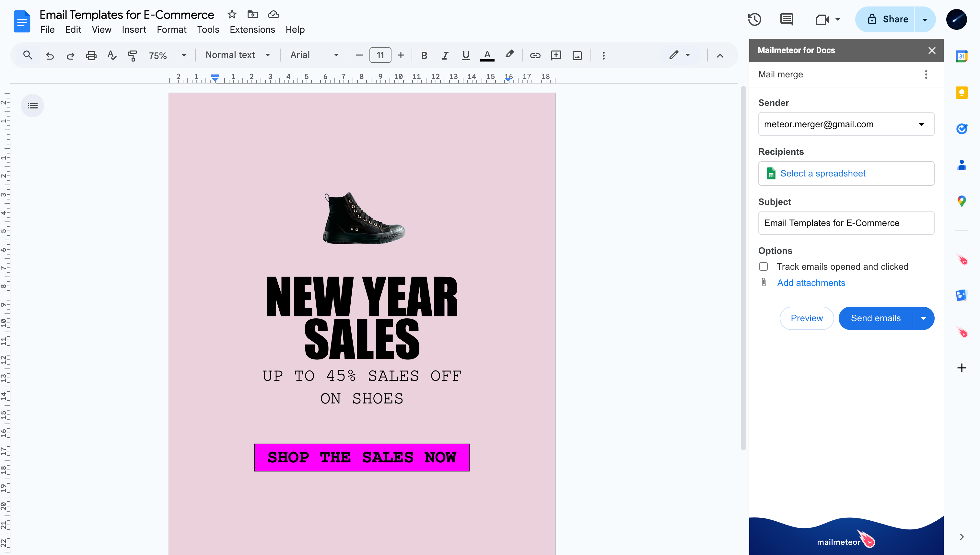The image size is (980, 555).
Task: Click the search/find tool icon
Action: coord(27,54)
